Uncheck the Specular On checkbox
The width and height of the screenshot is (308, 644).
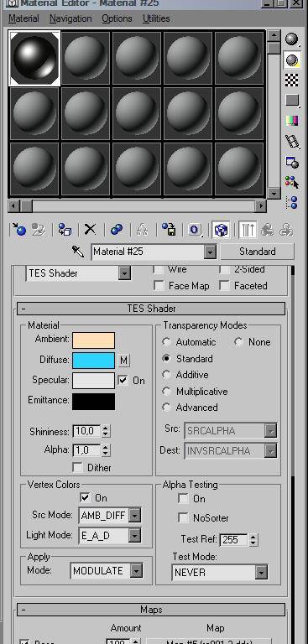click(x=123, y=381)
